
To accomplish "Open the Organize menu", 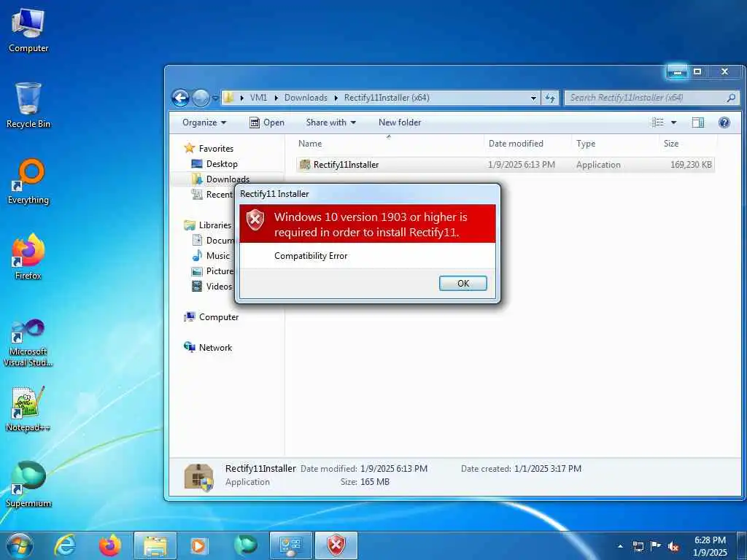I will (204, 122).
